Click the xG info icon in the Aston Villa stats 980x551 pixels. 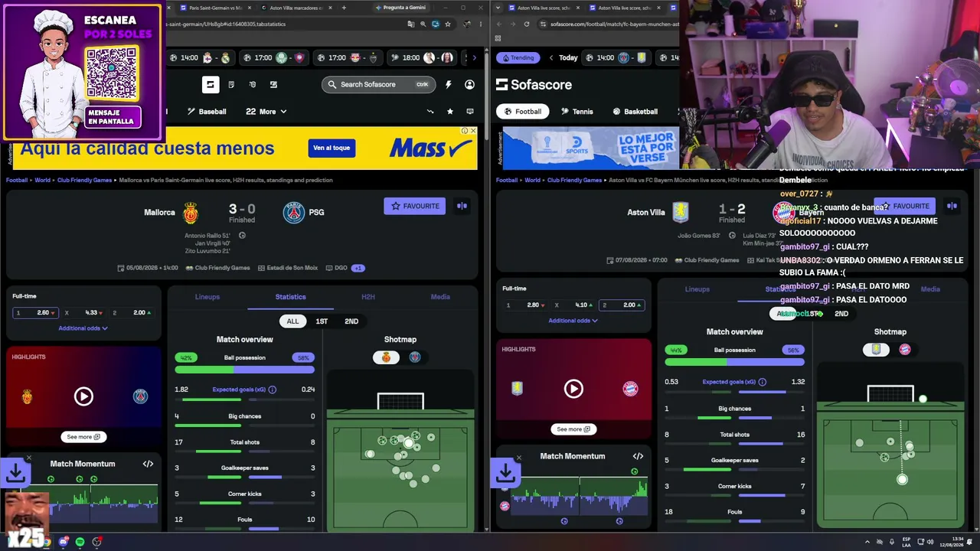(x=763, y=382)
